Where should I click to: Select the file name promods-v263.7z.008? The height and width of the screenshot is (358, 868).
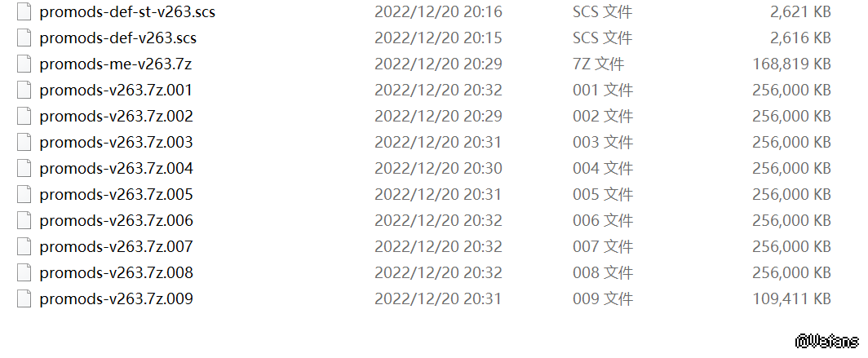(116, 273)
